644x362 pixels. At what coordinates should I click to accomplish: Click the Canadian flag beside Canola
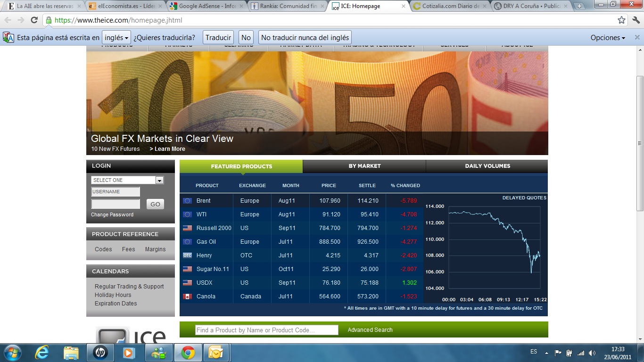[188, 296]
